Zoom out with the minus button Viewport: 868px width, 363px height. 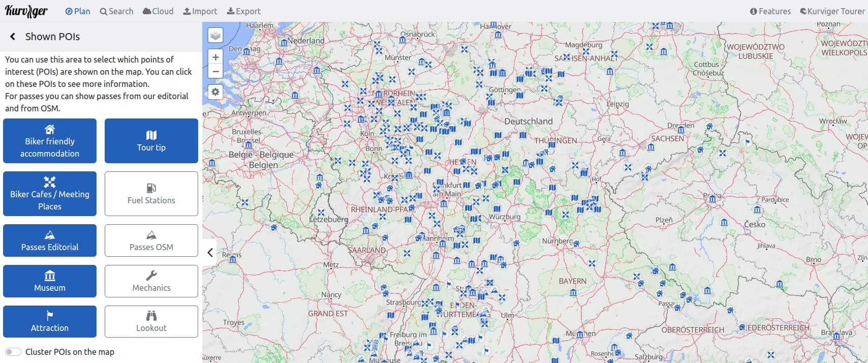click(x=215, y=72)
